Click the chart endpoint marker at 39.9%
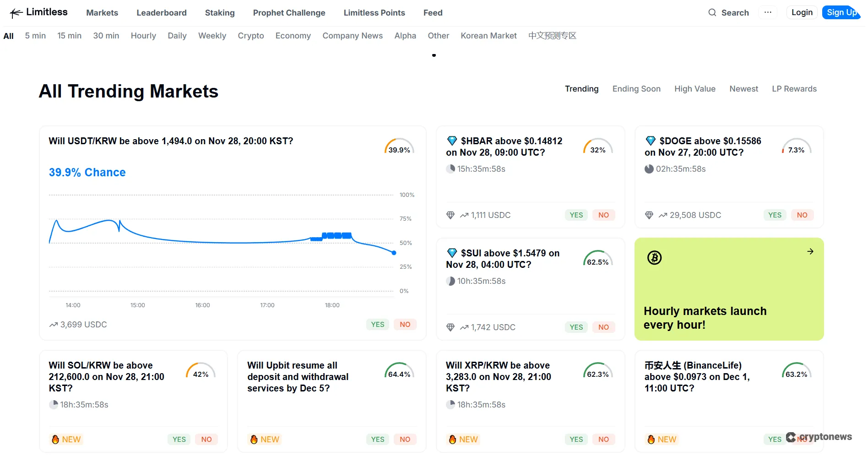 (x=394, y=253)
